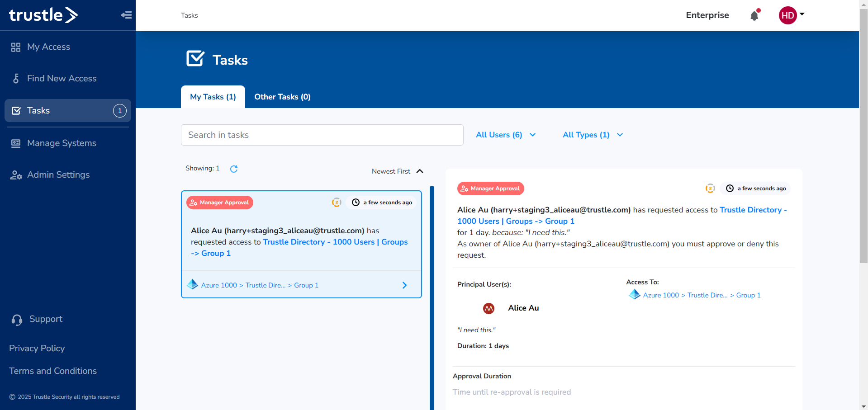Click the Azure diamond icon in the task card

[x=193, y=284]
